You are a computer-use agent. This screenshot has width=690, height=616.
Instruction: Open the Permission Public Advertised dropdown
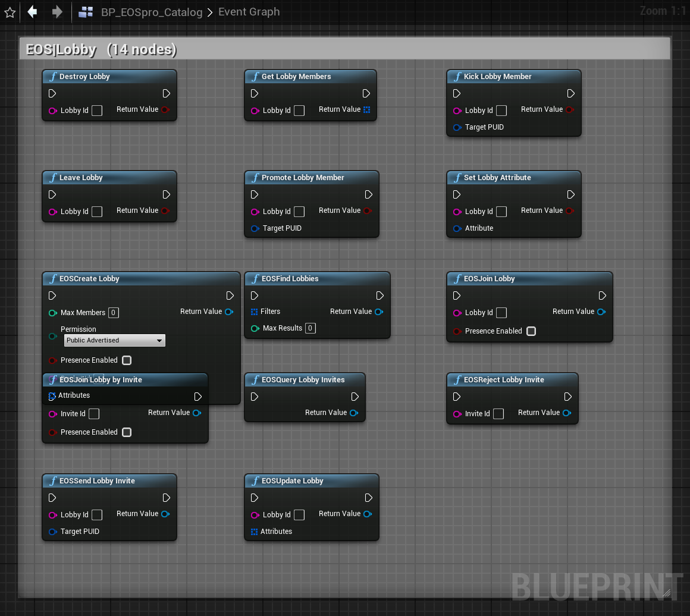pos(115,340)
